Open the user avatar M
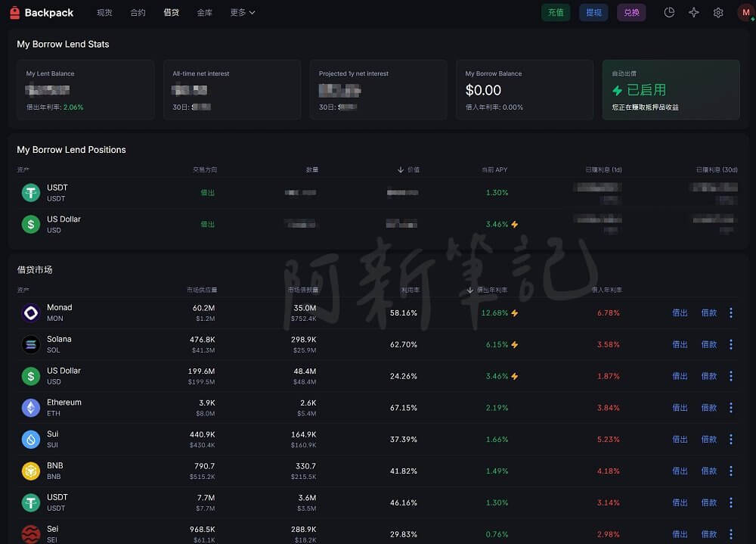 coord(745,13)
